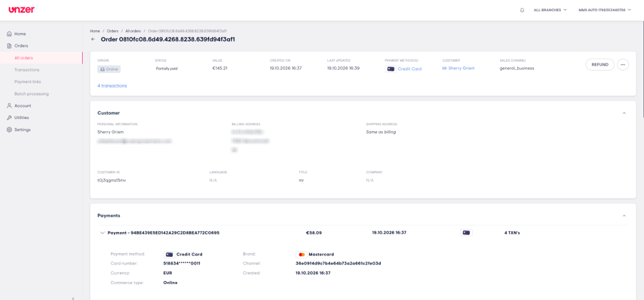Click sales channel general_business

(x=517, y=68)
